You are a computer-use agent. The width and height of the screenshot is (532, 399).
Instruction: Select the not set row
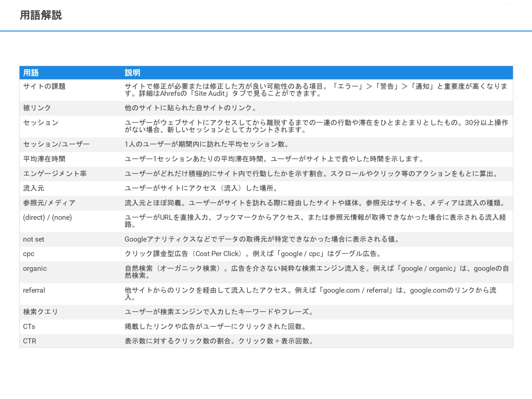point(33,239)
